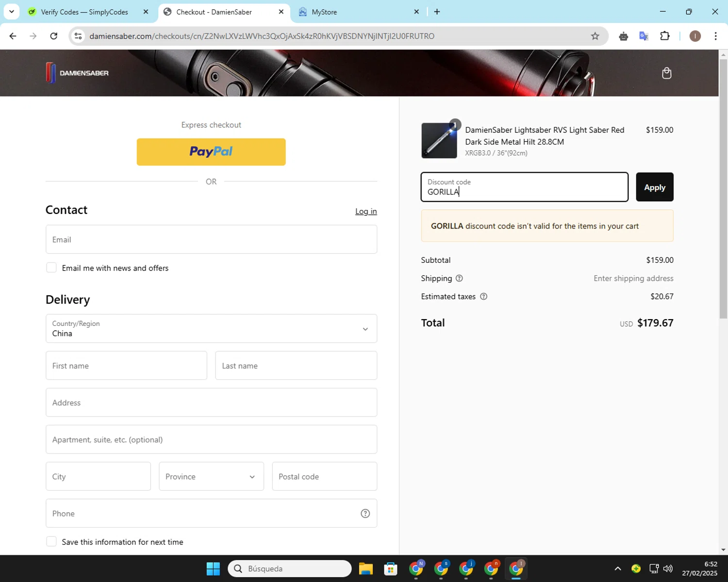Open the clock and date in taskbar
The width and height of the screenshot is (728, 582).
click(x=699, y=568)
